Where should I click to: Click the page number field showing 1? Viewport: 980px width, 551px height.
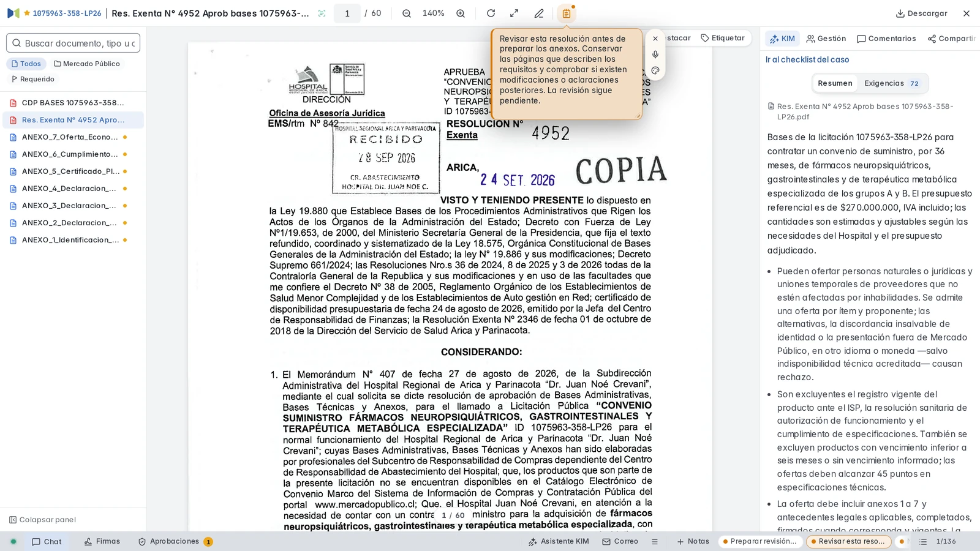click(x=347, y=13)
